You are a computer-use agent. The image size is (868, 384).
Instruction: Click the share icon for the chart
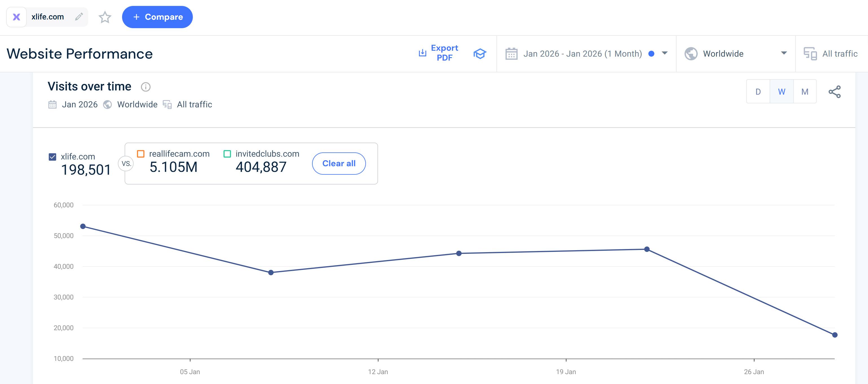834,92
